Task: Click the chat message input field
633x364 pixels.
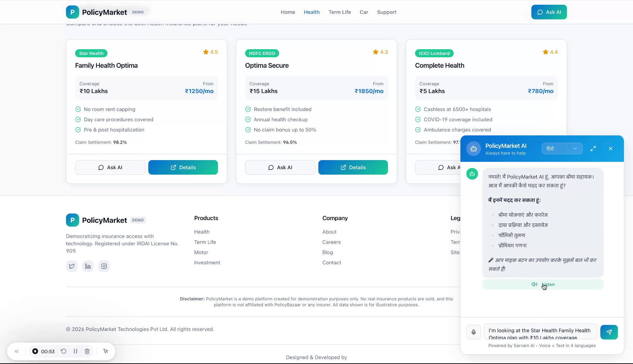Action: click(539, 332)
